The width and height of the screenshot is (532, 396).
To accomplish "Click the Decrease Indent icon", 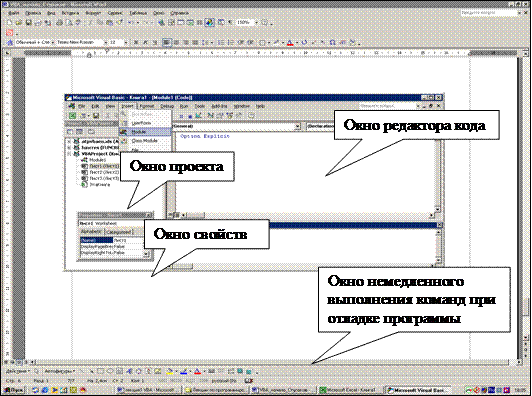I will click(241, 42).
